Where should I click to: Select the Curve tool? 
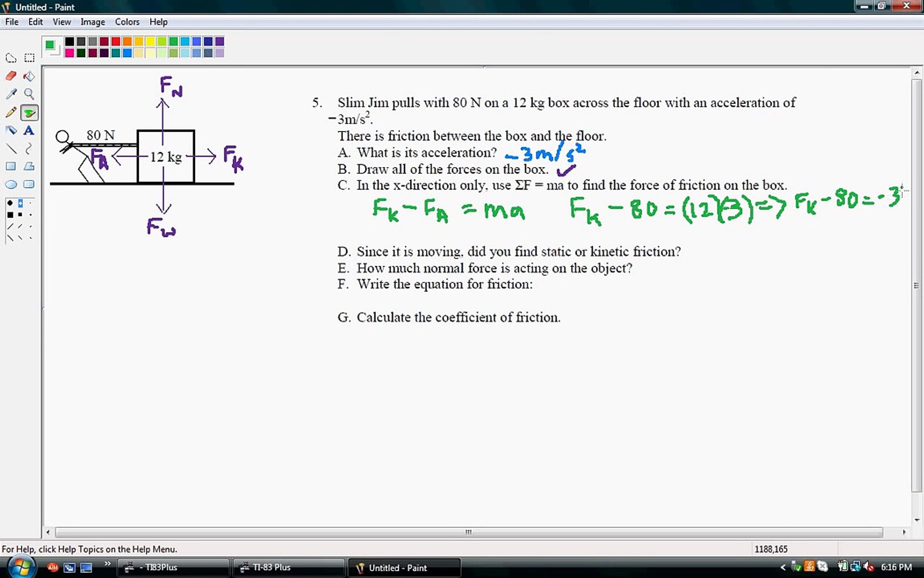point(29,148)
